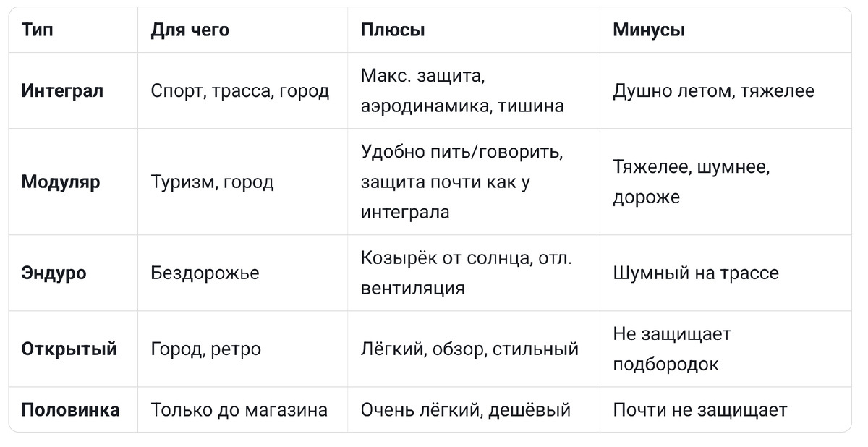Image resolution: width=868 pixels, height=447 pixels.
Task: Select the Открытый row label
Action: tap(69, 349)
